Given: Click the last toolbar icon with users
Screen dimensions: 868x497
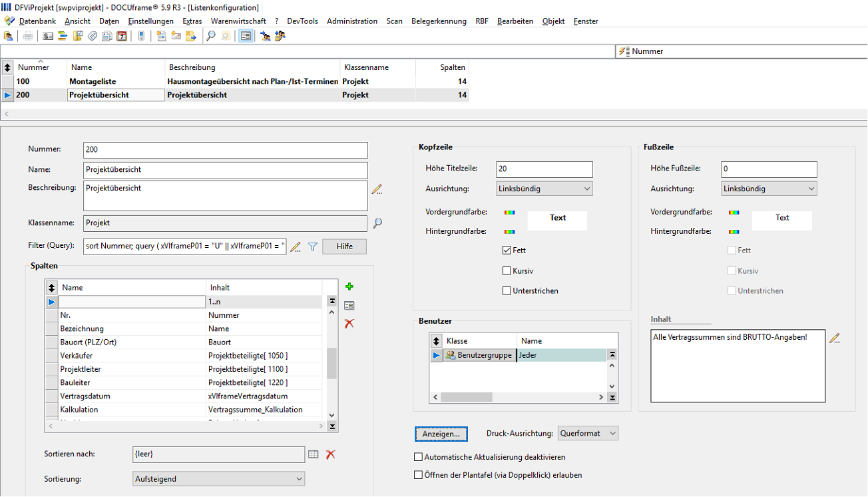Looking at the screenshot, I should point(280,36).
